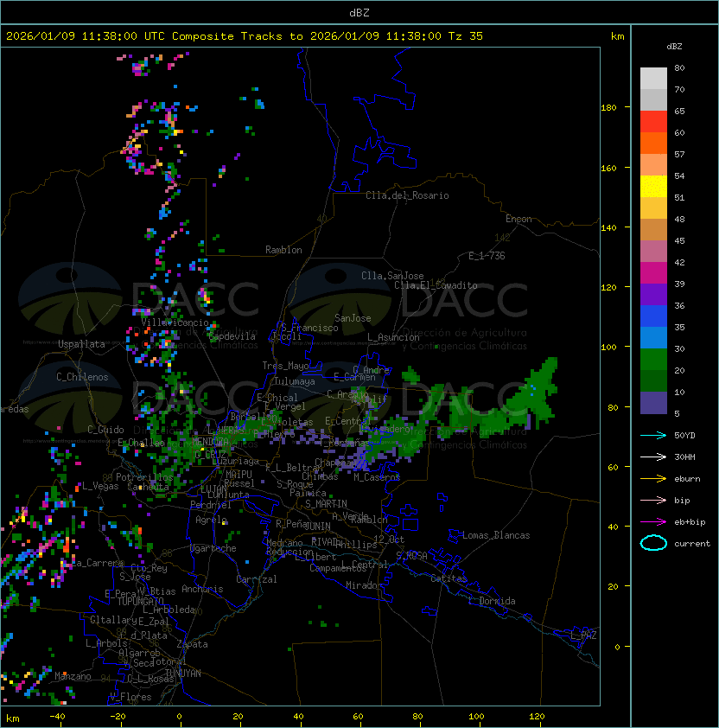Click the 'SanJose' label near the DACC watermark

coord(353,318)
